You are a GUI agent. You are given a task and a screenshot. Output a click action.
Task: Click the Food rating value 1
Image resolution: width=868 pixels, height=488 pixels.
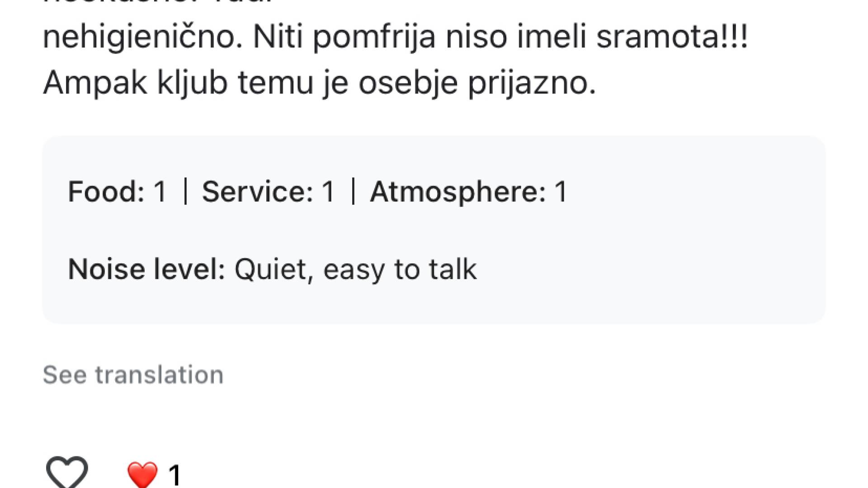pyautogui.click(x=160, y=191)
